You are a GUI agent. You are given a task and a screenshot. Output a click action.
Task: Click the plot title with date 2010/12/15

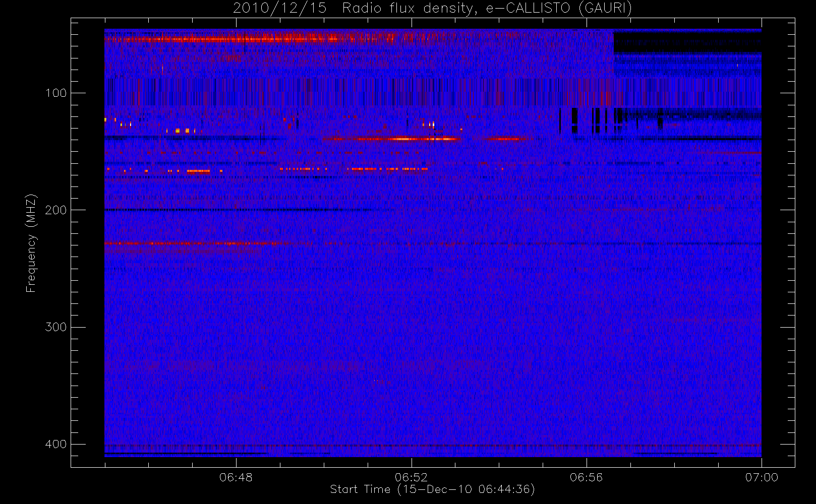[x=432, y=9]
